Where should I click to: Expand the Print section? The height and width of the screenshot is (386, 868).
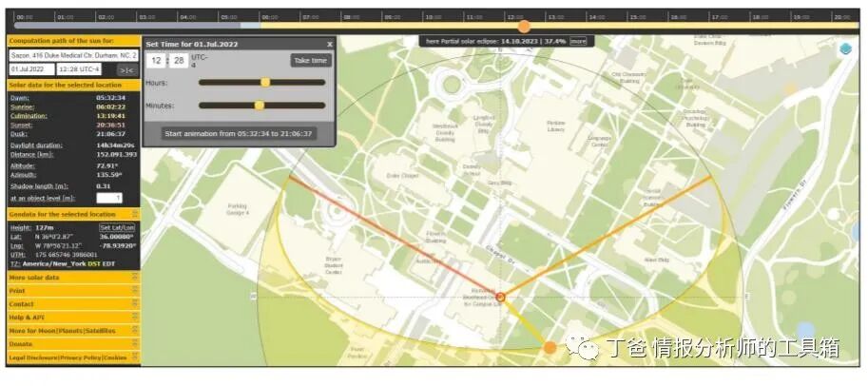[73, 291]
